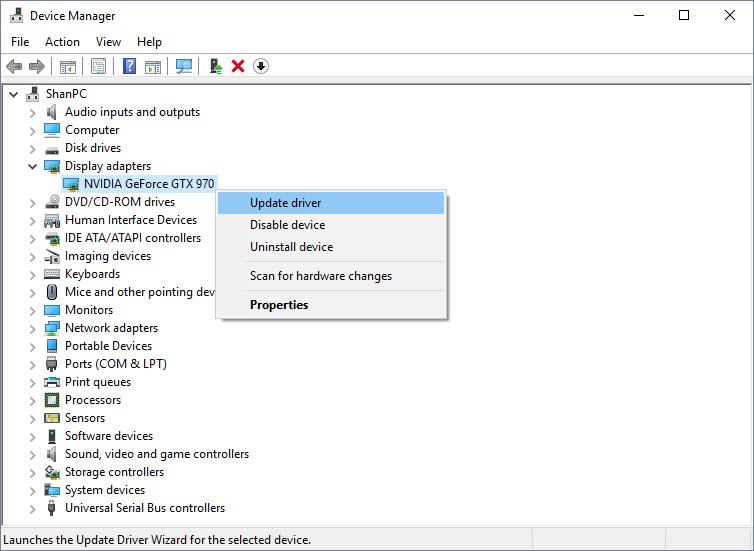This screenshot has width=754, height=551.
Task: Select the Sensors label in tree
Action: point(85,418)
